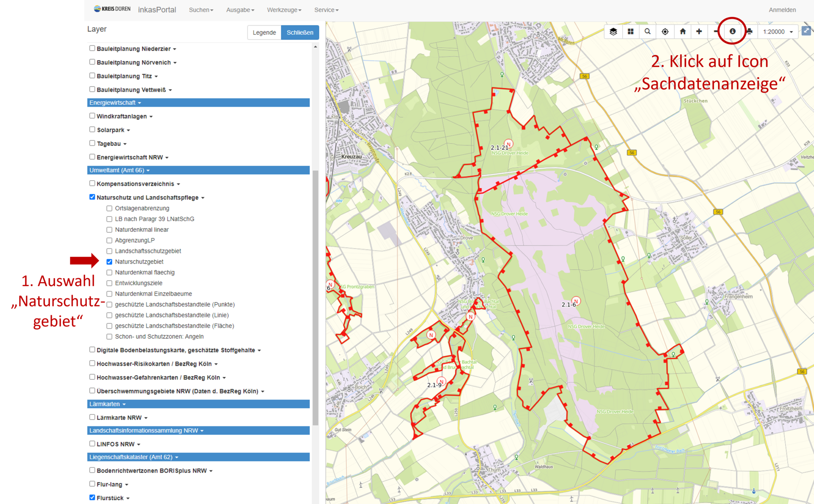The image size is (814, 504).
Task: Check the Windkraftanlagen layer
Action: click(92, 116)
